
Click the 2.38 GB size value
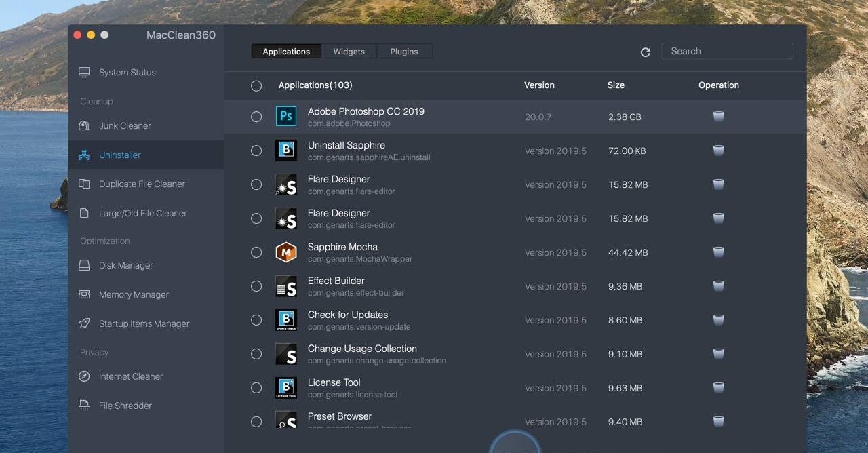[625, 117]
